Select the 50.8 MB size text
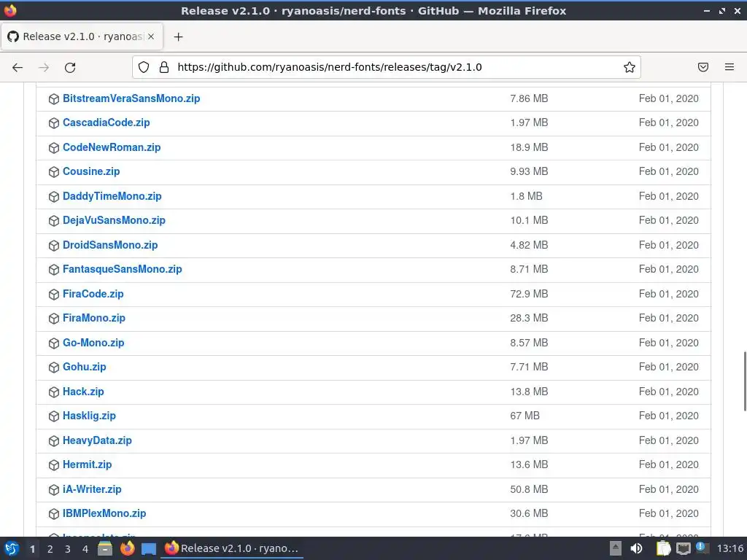This screenshot has height=560, width=747. click(x=529, y=489)
